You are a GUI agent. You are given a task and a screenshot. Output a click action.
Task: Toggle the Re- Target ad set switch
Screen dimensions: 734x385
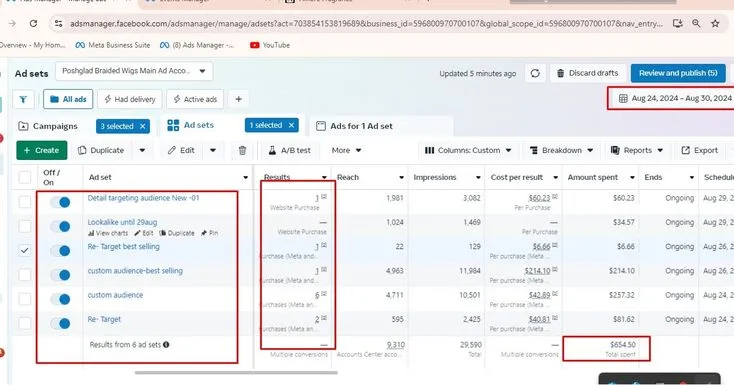[x=60, y=323]
